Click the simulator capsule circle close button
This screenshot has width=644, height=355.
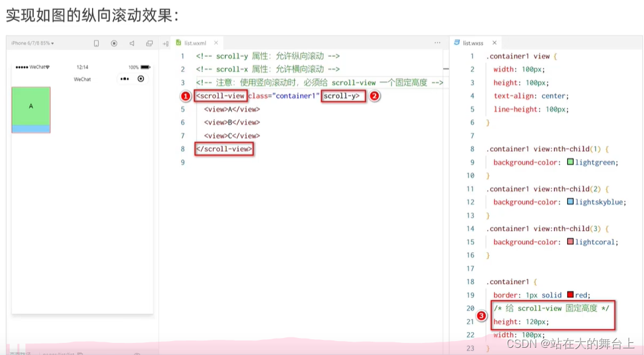[141, 79]
